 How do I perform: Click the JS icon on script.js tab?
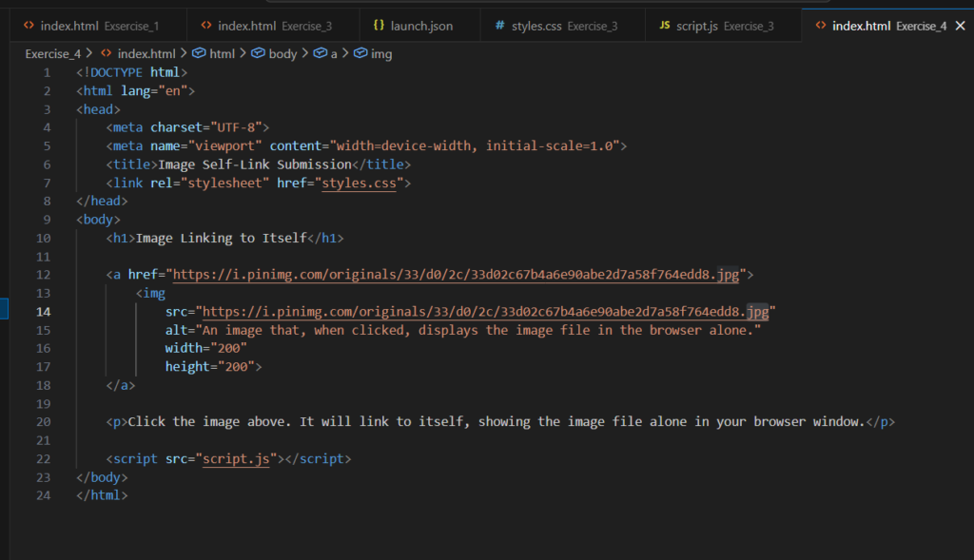(x=665, y=26)
